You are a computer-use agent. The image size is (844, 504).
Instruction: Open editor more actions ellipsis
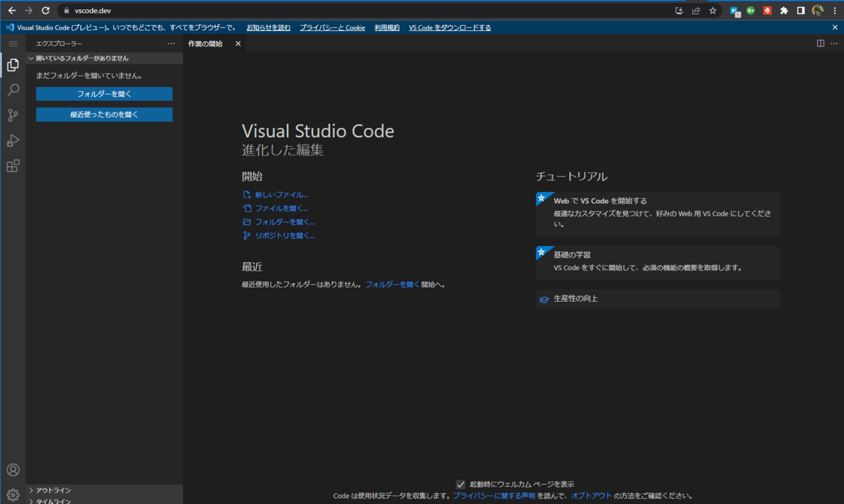pyautogui.click(x=833, y=44)
